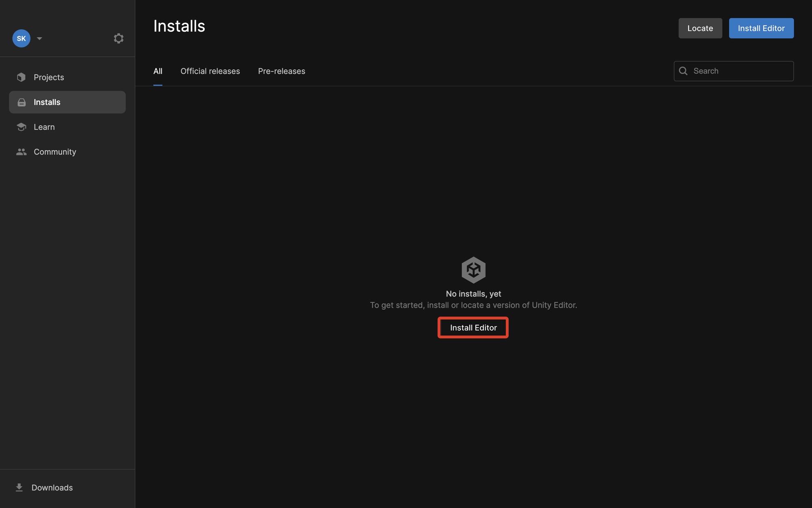Open preferences via the gear icon
This screenshot has height=508, width=812.
(x=119, y=38)
